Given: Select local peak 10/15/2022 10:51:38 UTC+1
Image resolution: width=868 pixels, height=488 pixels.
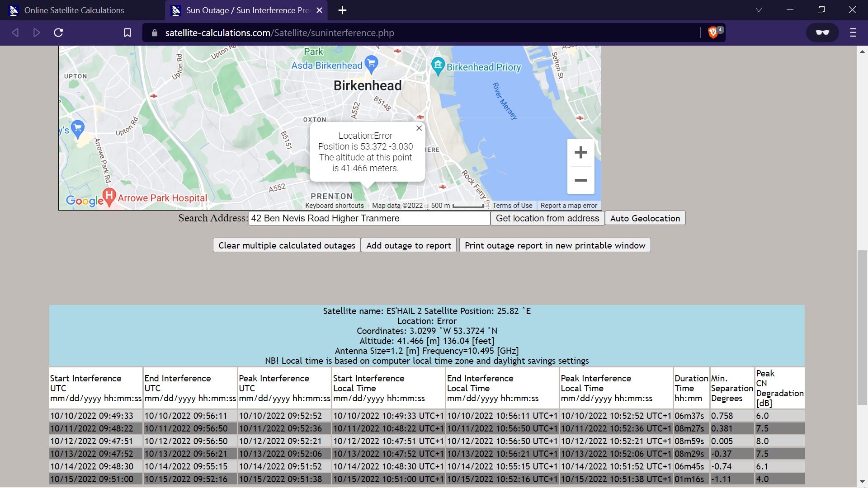Looking at the screenshot, I should 616,479.
